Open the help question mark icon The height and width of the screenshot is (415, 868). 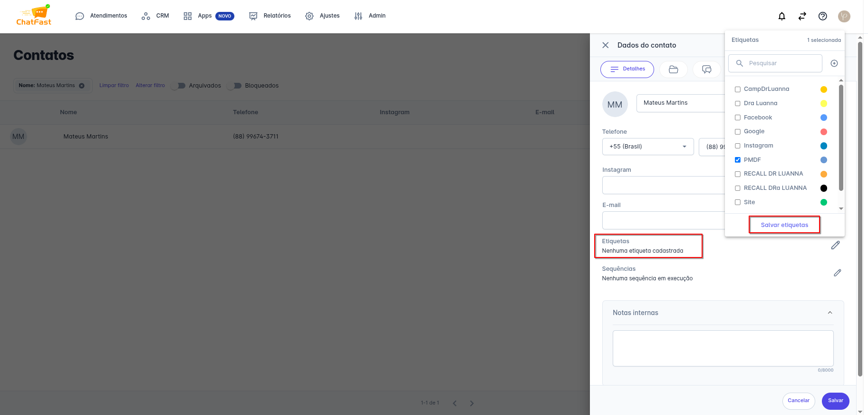[822, 16]
